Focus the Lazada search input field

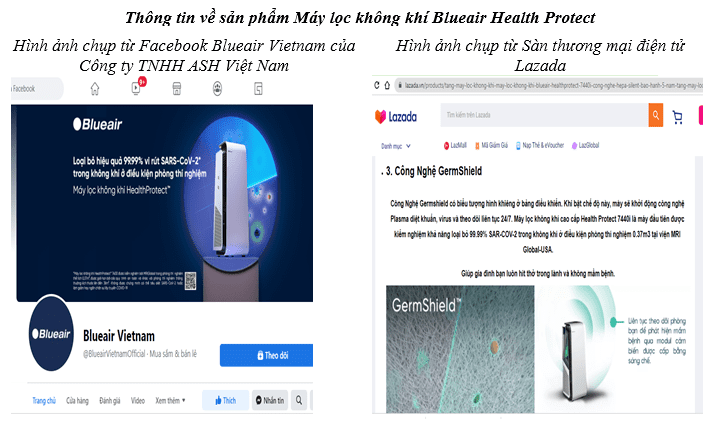(x=544, y=115)
